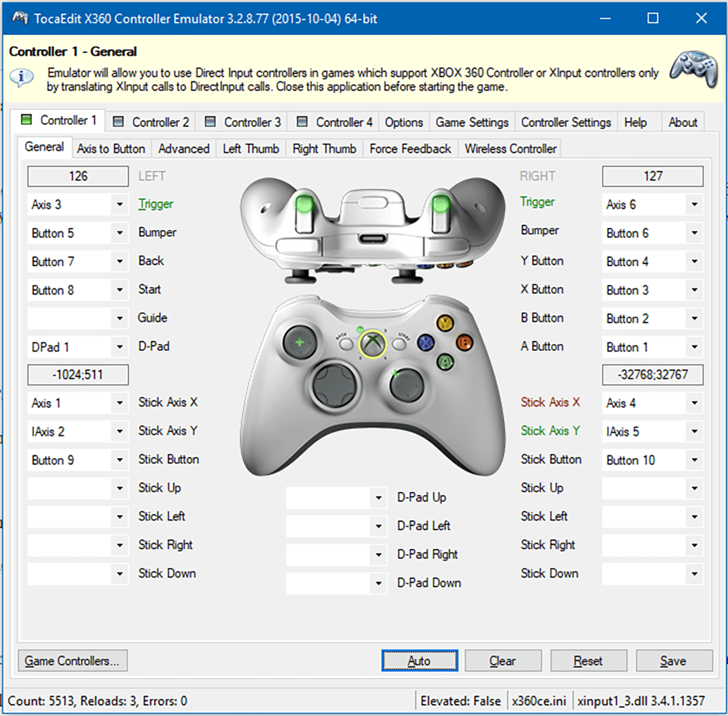Click the green Controller 1 status icon
728x716 pixels.
(26, 119)
